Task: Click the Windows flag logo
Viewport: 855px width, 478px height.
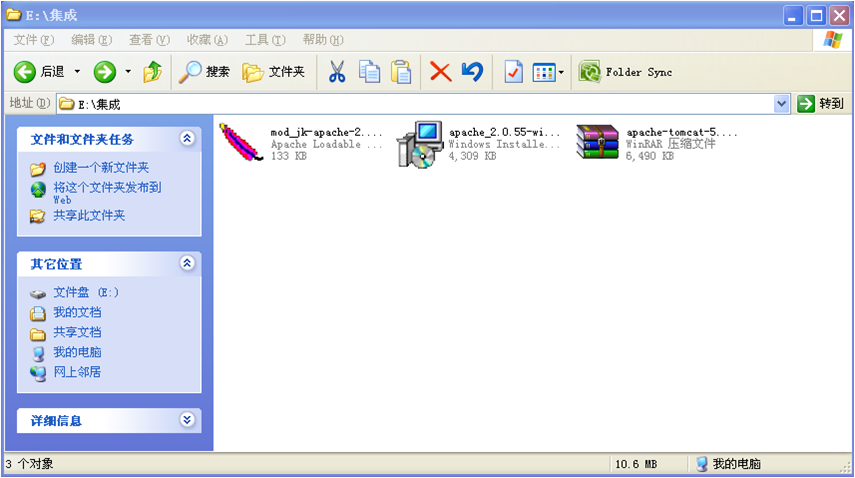Action: [x=833, y=40]
